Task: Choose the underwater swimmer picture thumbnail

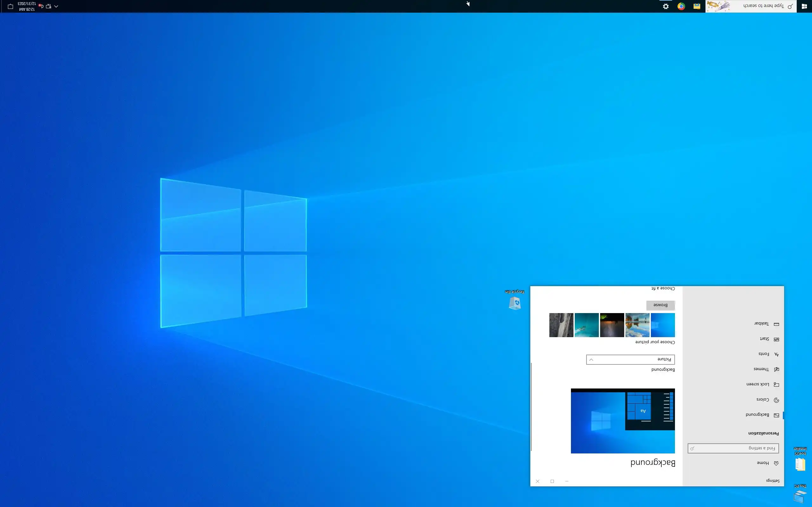Action: pyautogui.click(x=586, y=325)
